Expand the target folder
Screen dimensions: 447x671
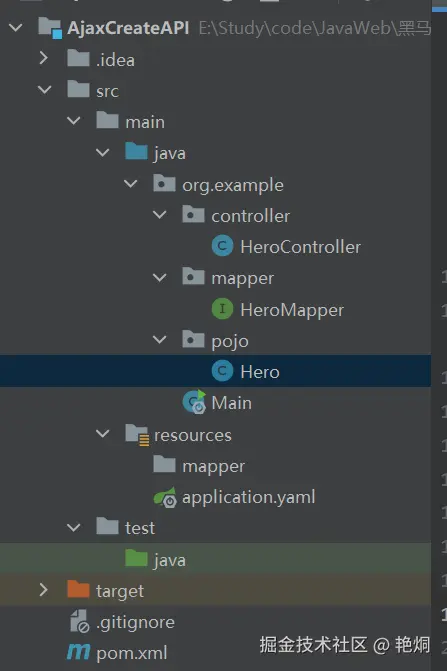coord(44,590)
